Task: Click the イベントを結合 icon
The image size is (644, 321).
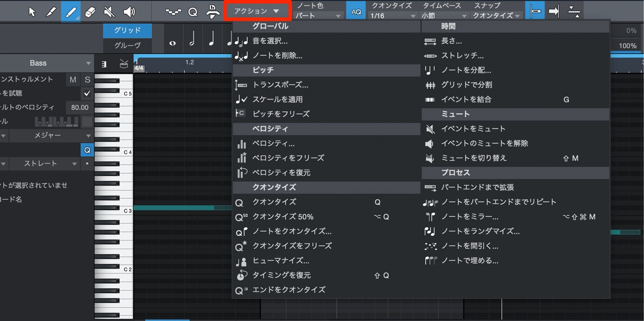Action: click(430, 100)
